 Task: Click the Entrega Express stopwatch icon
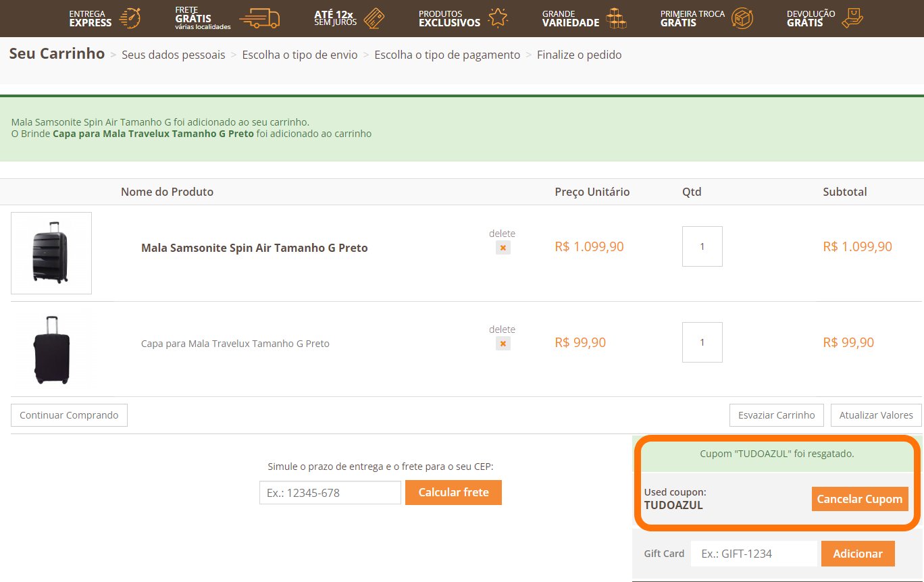click(130, 18)
